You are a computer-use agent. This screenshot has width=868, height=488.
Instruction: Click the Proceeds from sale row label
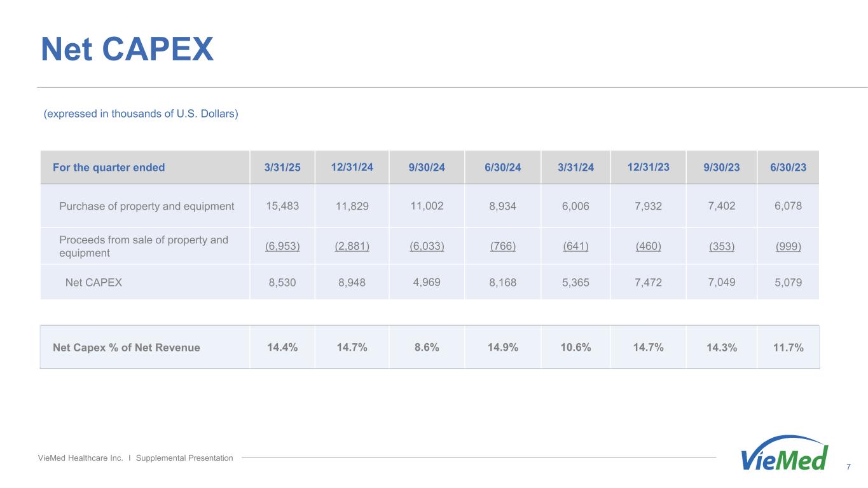click(143, 247)
